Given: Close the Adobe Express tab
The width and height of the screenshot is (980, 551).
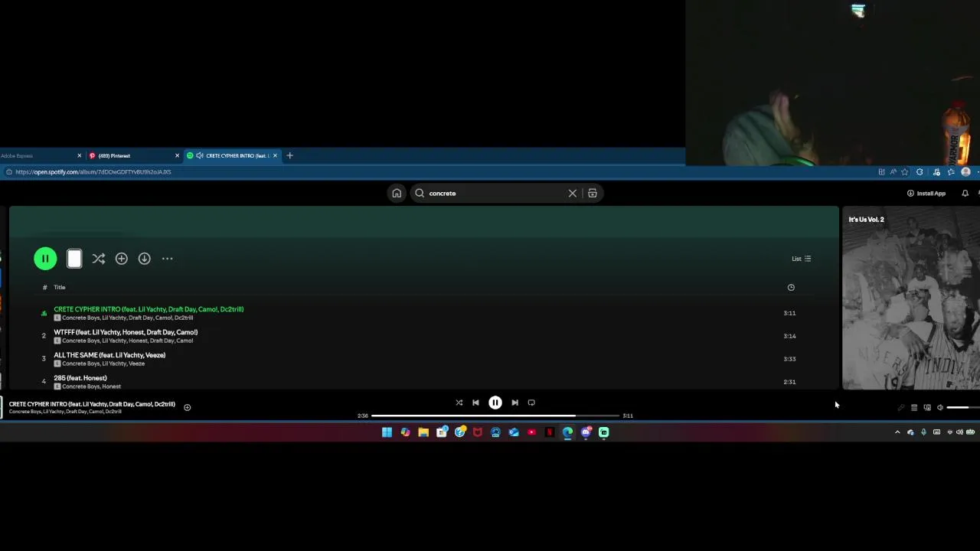Looking at the screenshot, I should 79,156.
